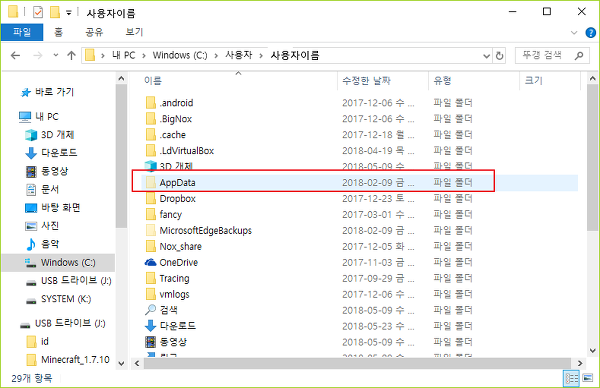Select the Tracing folder icon
Viewport: 600px width, 388px height.
[x=151, y=278]
